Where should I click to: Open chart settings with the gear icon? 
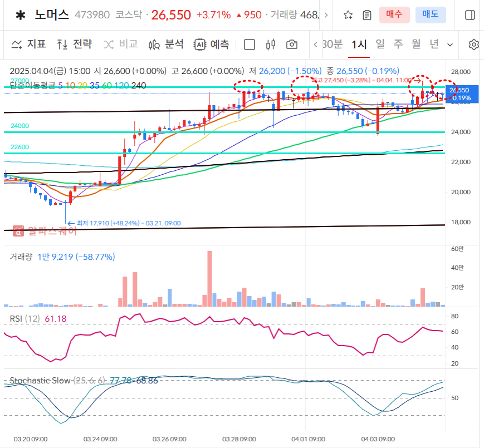click(x=474, y=44)
